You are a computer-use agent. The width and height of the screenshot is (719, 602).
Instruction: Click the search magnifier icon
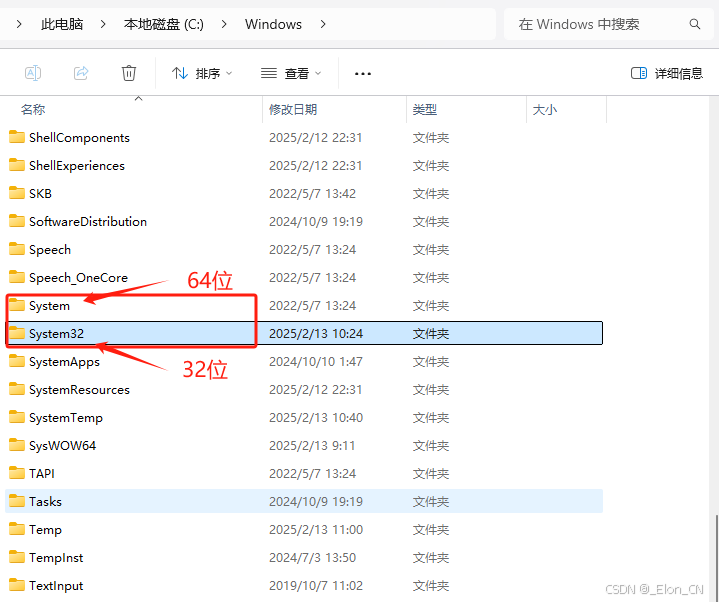point(695,24)
